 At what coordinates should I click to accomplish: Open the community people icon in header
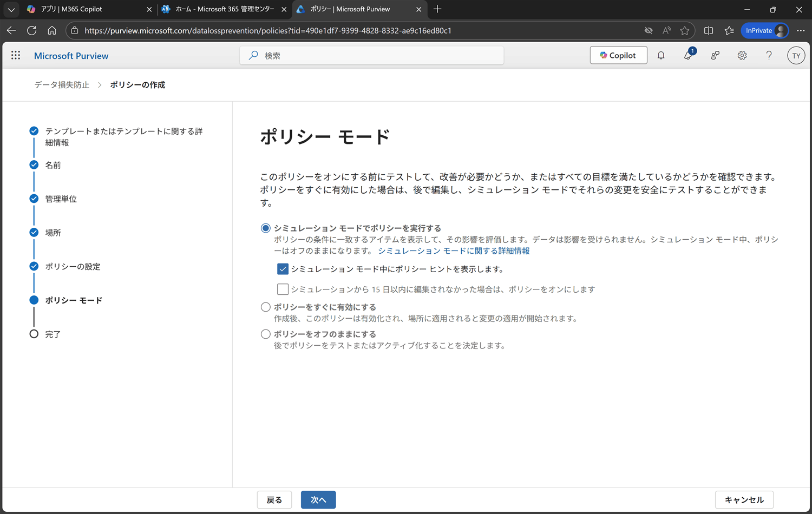(x=715, y=55)
